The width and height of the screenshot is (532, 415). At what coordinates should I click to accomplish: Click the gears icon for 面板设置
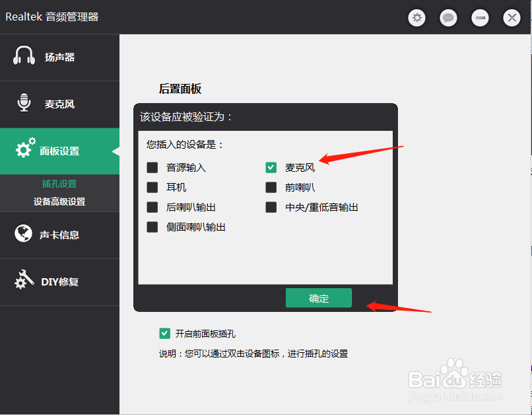tap(26, 148)
